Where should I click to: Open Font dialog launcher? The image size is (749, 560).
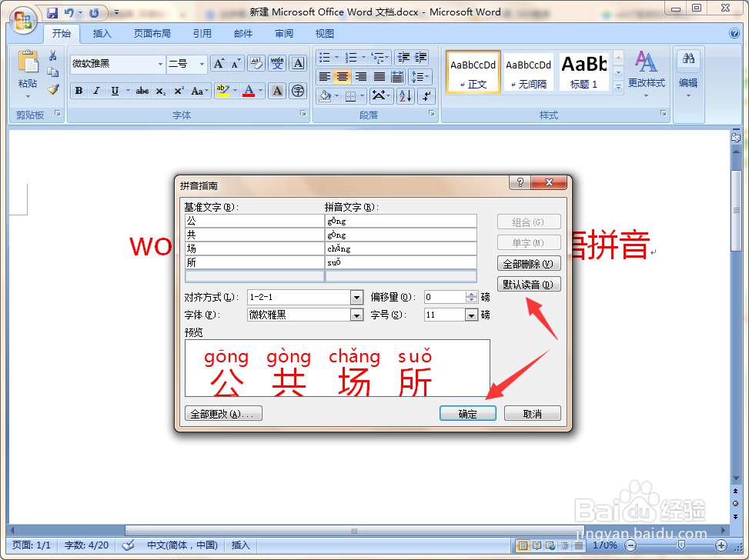[303, 113]
